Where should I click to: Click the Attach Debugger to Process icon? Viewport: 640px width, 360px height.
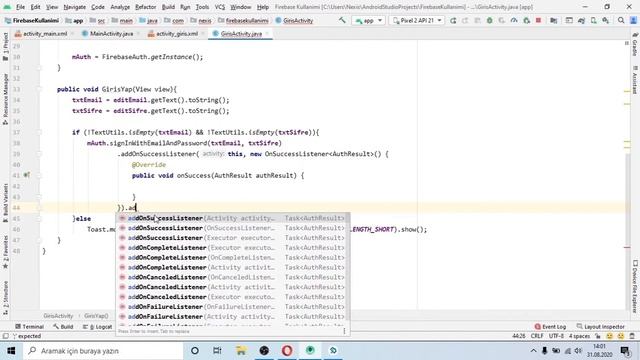pyautogui.click(x=527, y=20)
